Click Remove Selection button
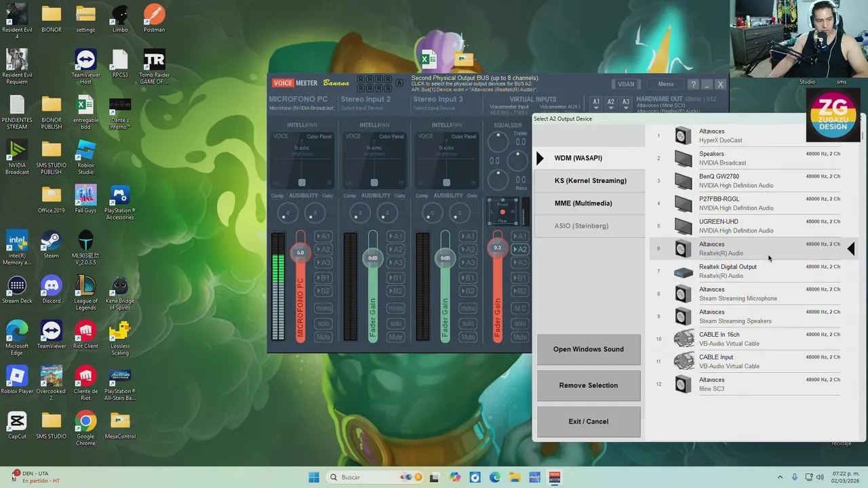The width and height of the screenshot is (868, 488). 589,385
